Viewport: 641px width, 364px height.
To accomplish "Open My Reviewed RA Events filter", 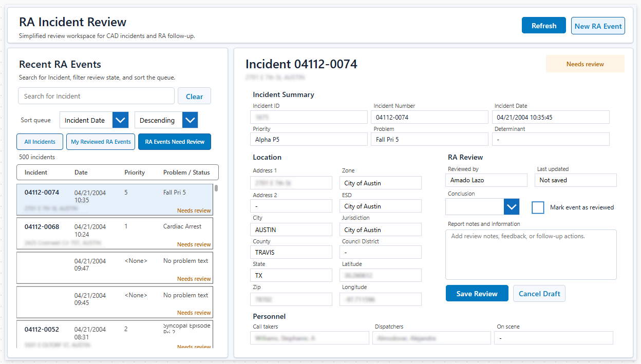I will coord(100,141).
